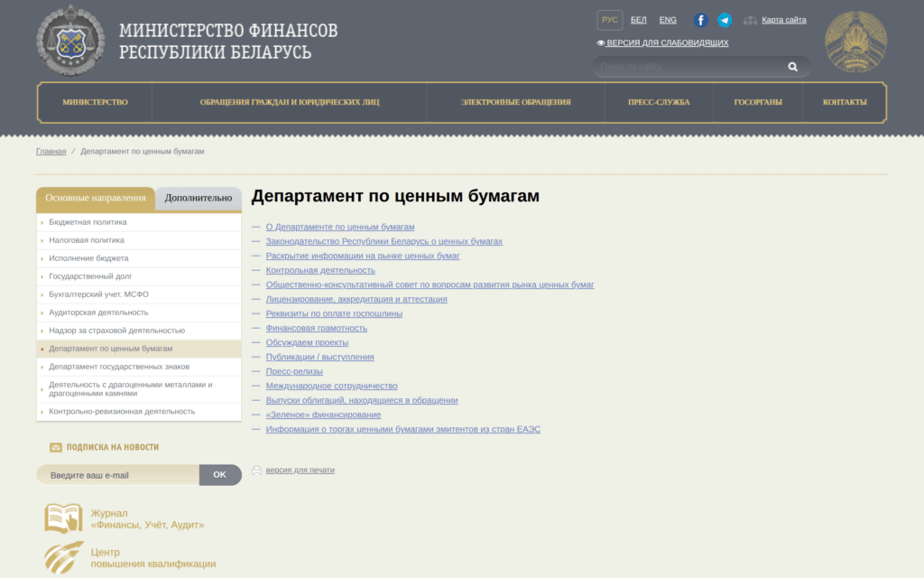Open Информация о торгах ценными бумагами ЕАЭС

pos(403,429)
